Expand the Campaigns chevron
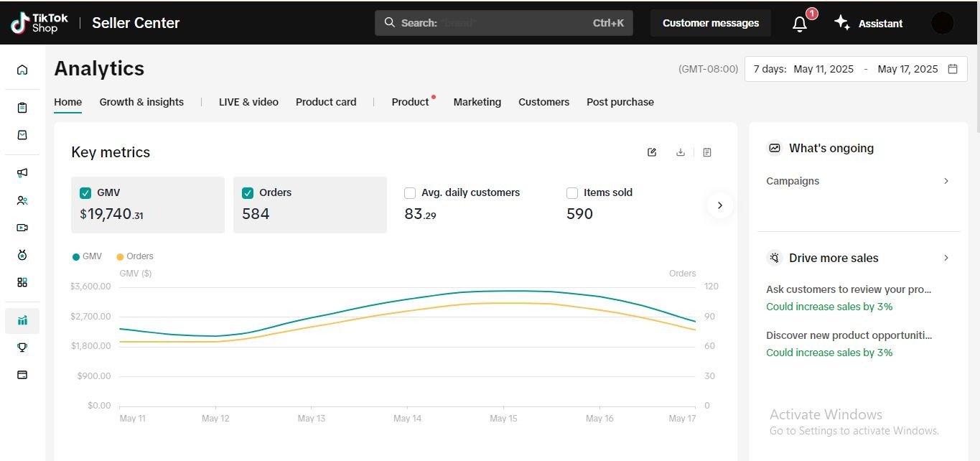Screen dimensions: 980x461 946,181
